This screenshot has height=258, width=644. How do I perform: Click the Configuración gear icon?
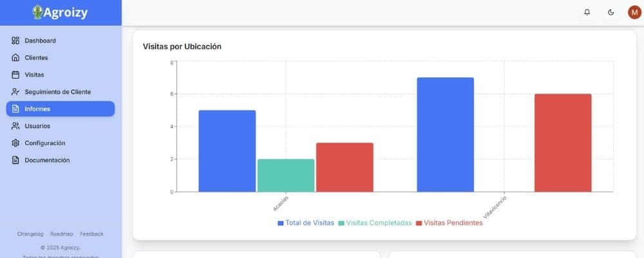click(15, 143)
